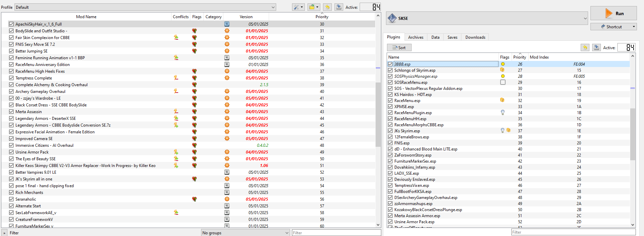This screenshot has width=644, height=236.
Task: Open the Data tab
Action: tap(435, 37)
